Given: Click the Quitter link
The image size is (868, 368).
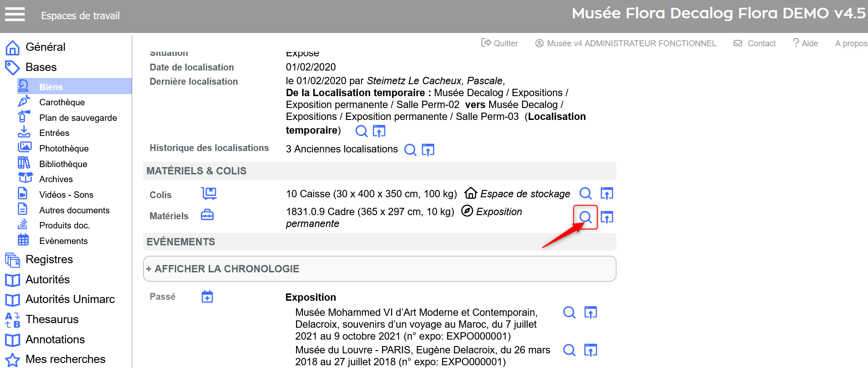Looking at the screenshot, I should (500, 43).
